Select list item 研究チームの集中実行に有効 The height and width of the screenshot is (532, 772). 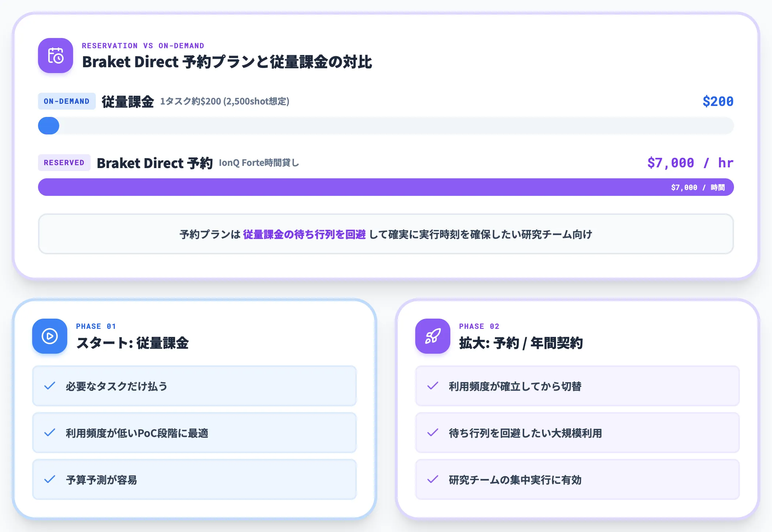(x=578, y=479)
